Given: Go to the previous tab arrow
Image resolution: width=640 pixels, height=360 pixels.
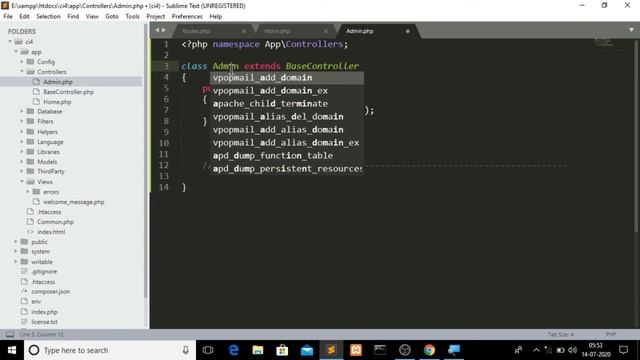Looking at the screenshot, I should coord(157,30).
